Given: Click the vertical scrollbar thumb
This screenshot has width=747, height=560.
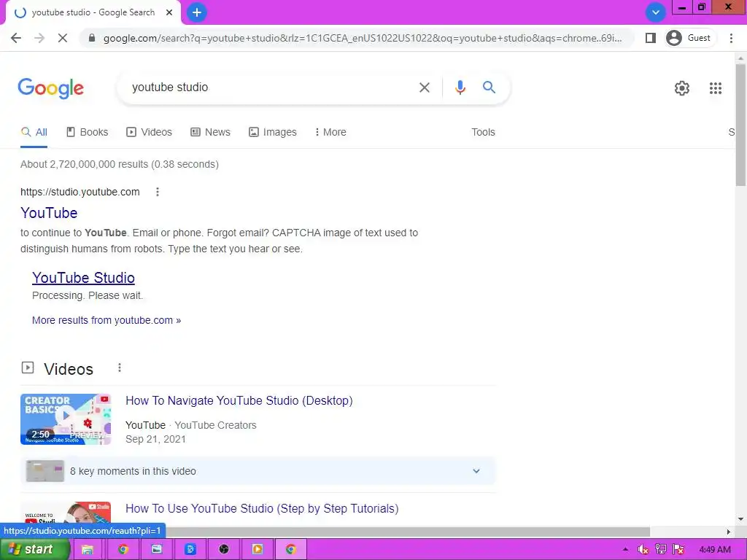Looking at the screenshot, I should [x=741, y=125].
